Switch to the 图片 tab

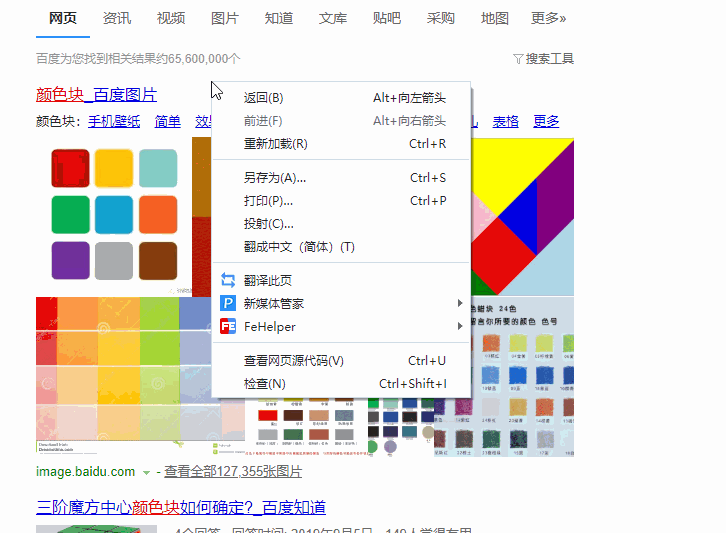coord(225,19)
